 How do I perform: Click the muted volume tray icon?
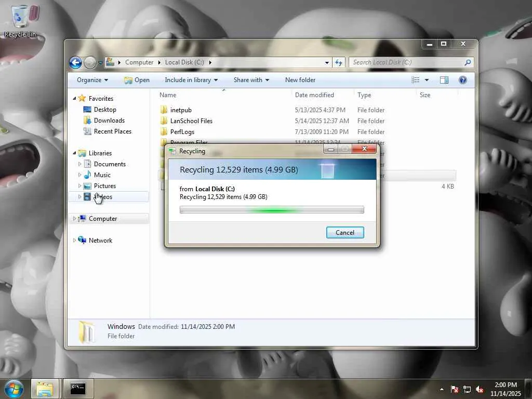[x=480, y=390]
